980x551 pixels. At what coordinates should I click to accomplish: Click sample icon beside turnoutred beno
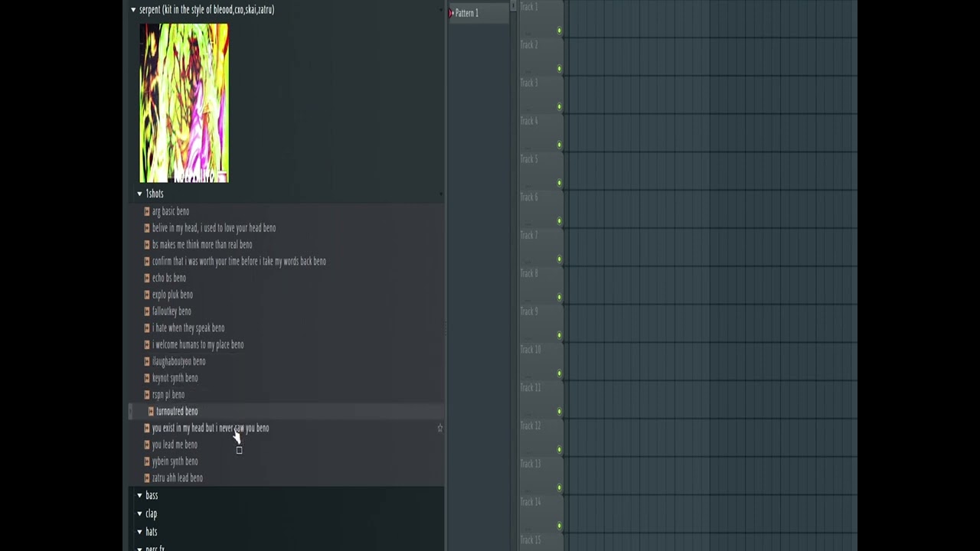[151, 412]
